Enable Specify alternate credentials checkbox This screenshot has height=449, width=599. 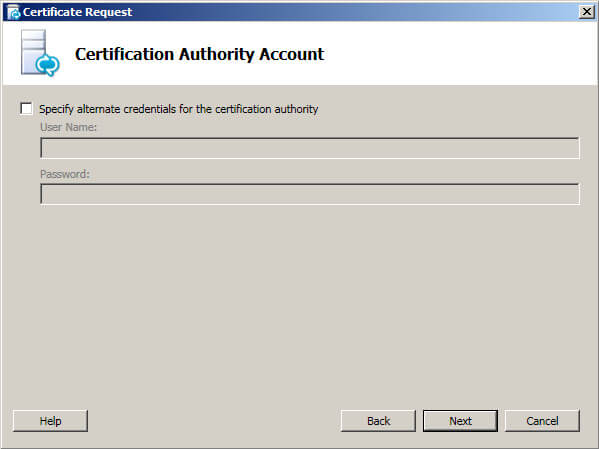click(26, 109)
